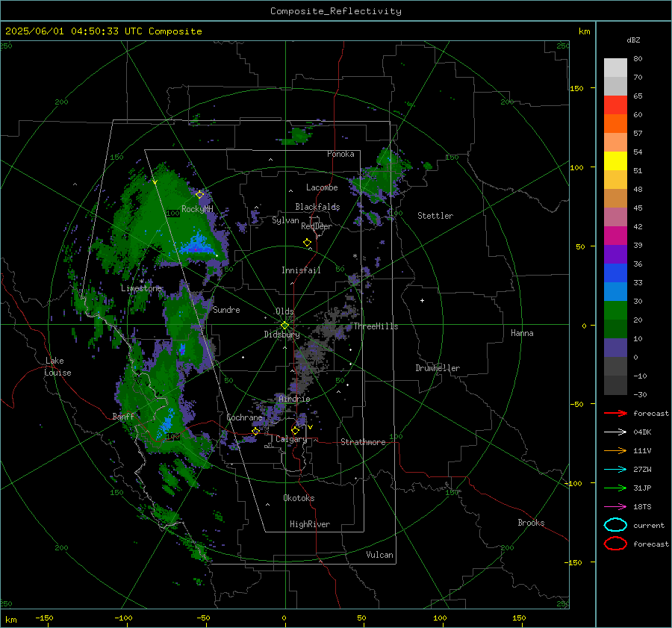This screenshot has height=628, width=672.
Task: Click the yellow diamond marker below RedDeer
Action: click(x=307, y=243)
